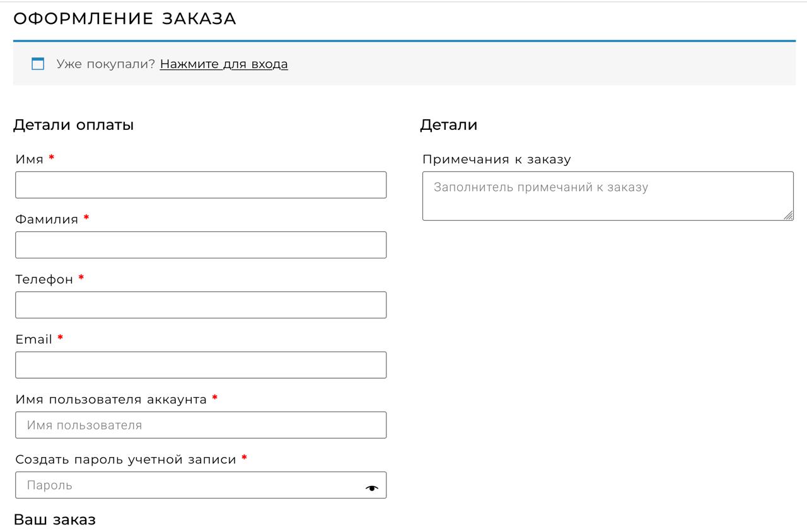Screen dimensions: 807x532
Task: Toggle password visibility eye icon
Action: 372,488
